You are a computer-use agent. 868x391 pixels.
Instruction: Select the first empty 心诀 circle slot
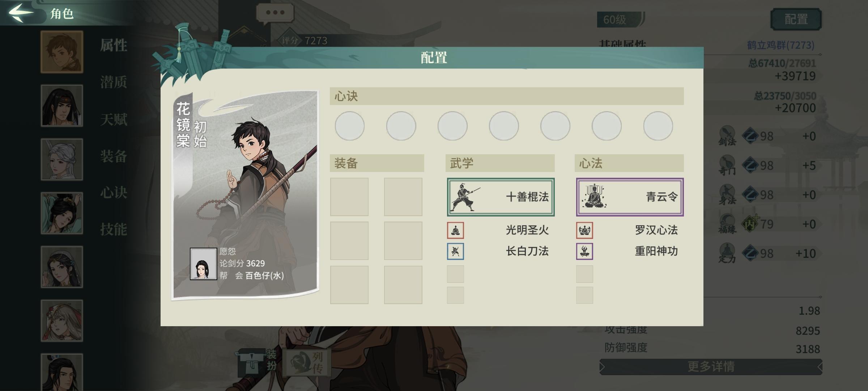pos(349,126)
